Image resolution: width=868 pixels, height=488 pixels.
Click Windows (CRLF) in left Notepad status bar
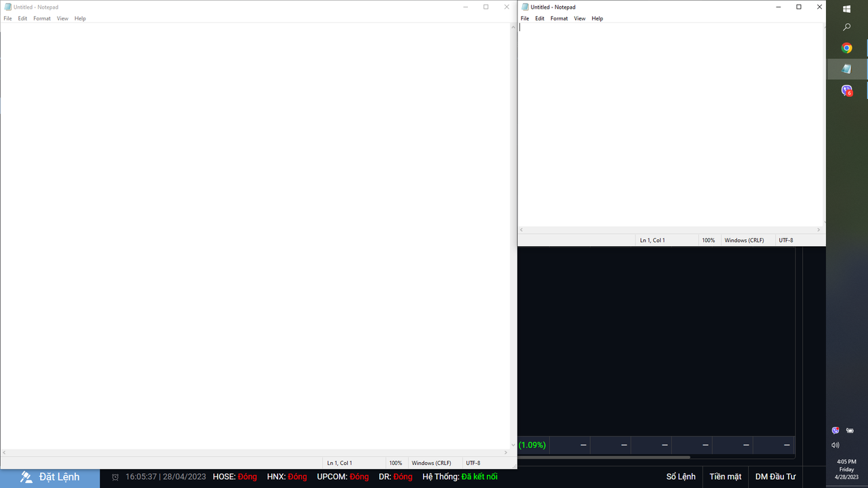[431, 463]
